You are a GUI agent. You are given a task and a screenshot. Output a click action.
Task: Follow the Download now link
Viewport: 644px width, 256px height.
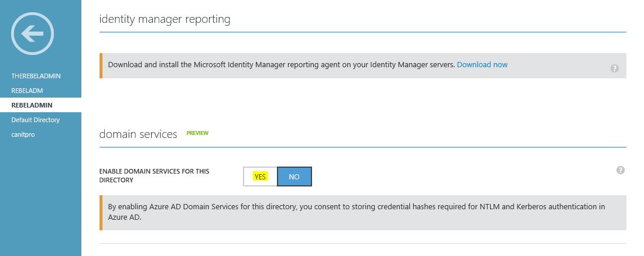click(x=482, y=64)
